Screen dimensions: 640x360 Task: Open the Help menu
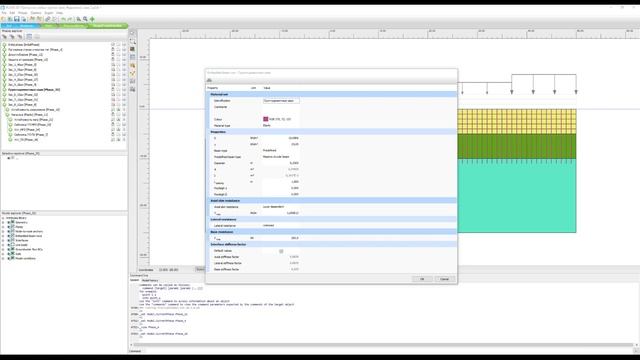(x=60, y=13)
